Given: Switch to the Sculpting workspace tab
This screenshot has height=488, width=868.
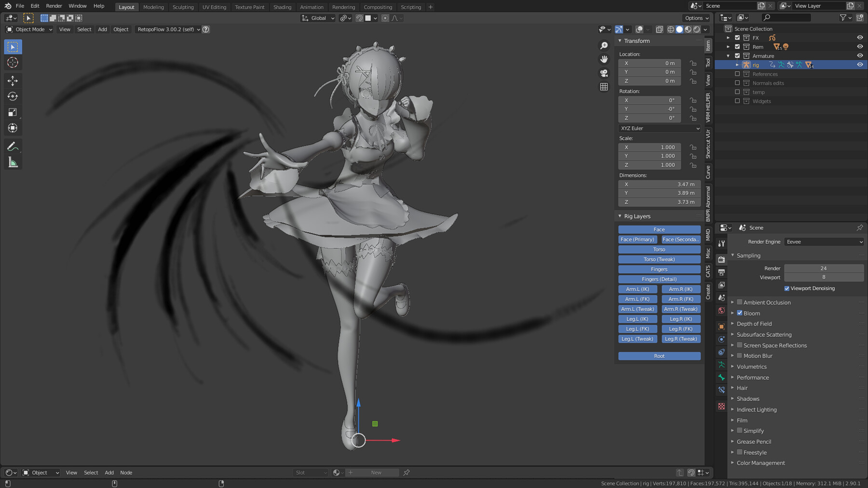Looking at the screenshot, I should (x=183, y=7).
